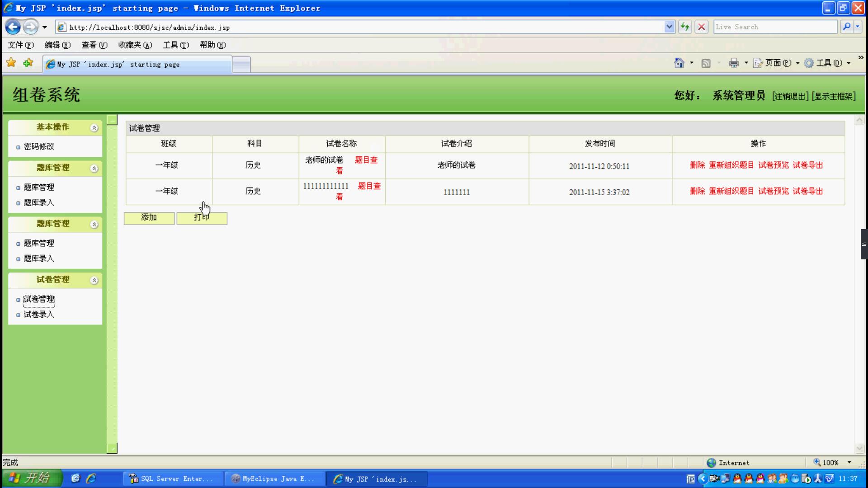868x488 pixels.
Task: Stop loading with red X icon
Action: [x=701, y=27]
